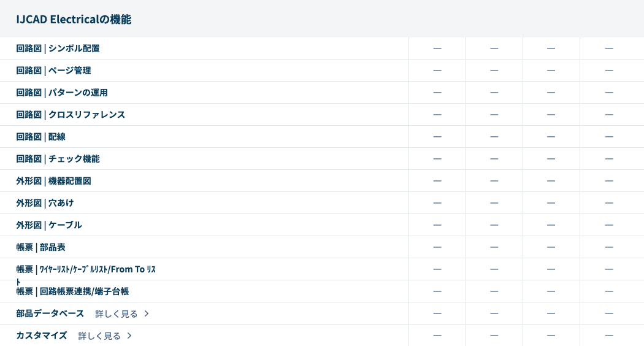
Task: Select the 回路図 | シンボル配置 row label
Action: (x=58, y=48)
